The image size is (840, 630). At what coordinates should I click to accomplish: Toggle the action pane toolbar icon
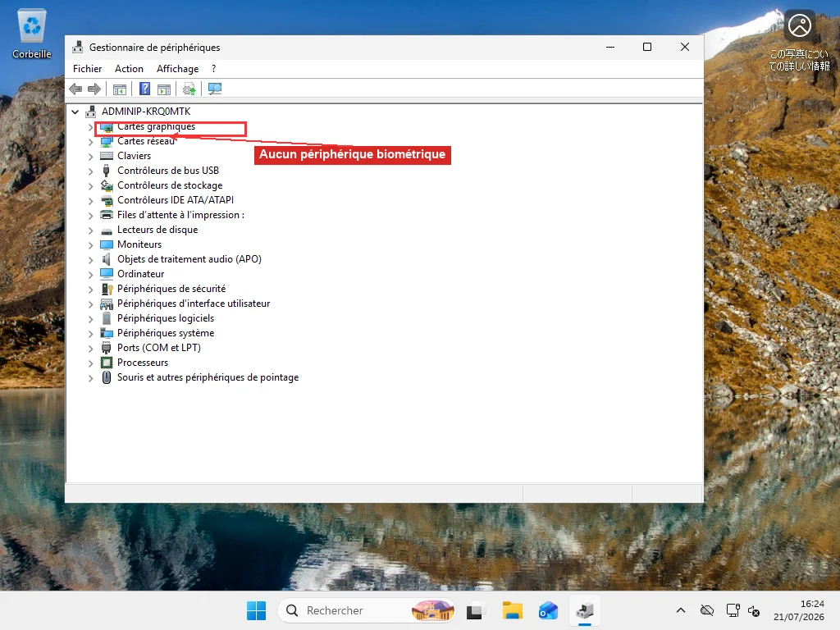[164, 89]
